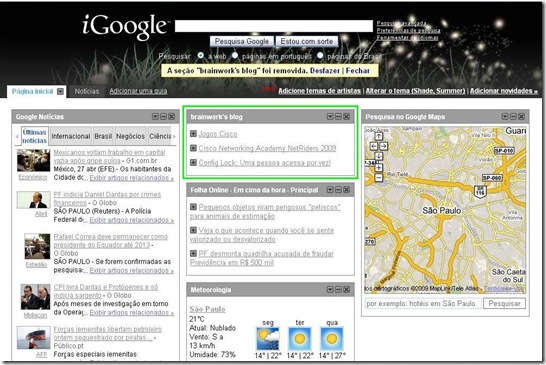Switch to the Notícias tab
546x365 pixels.
pos(87,91)
